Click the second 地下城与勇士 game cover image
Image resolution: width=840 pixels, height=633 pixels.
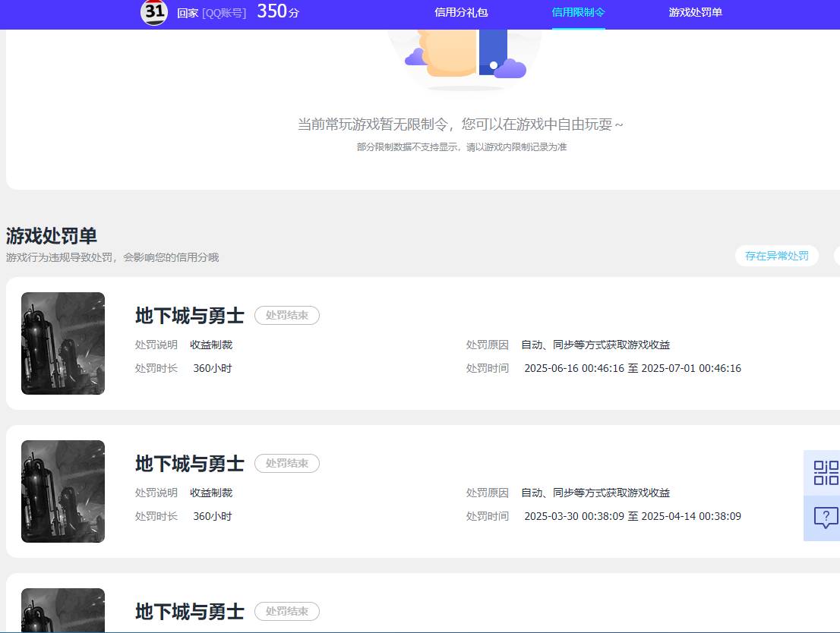tap(63, 491)
